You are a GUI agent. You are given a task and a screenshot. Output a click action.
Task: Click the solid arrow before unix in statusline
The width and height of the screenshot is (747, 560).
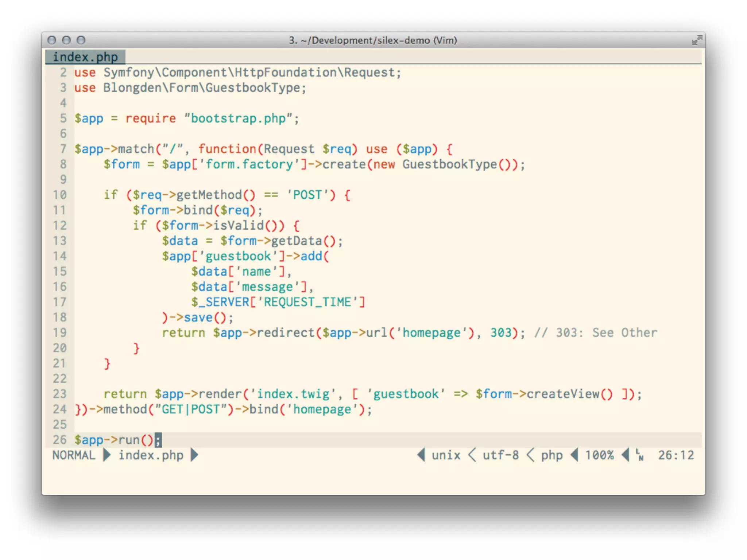tap(421, 455)
